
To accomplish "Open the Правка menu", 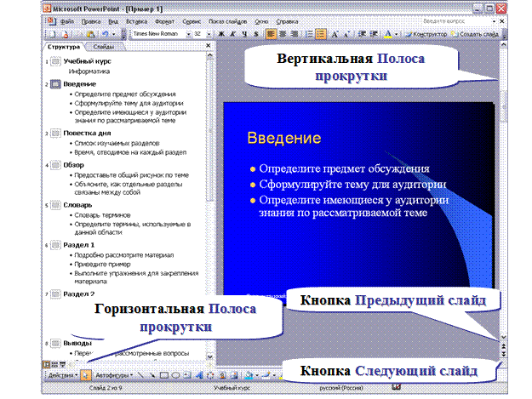I will click(91, 21).
